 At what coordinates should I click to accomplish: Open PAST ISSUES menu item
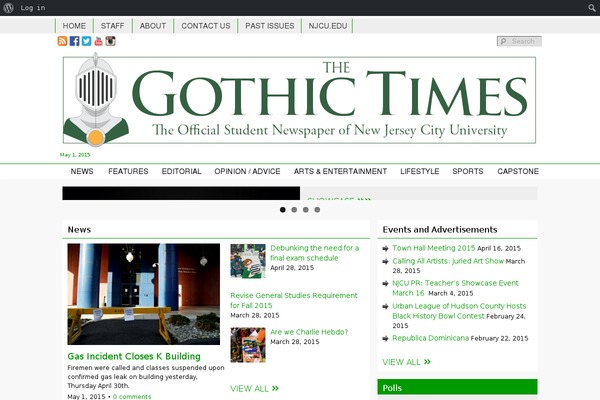(x=270, y=26)
